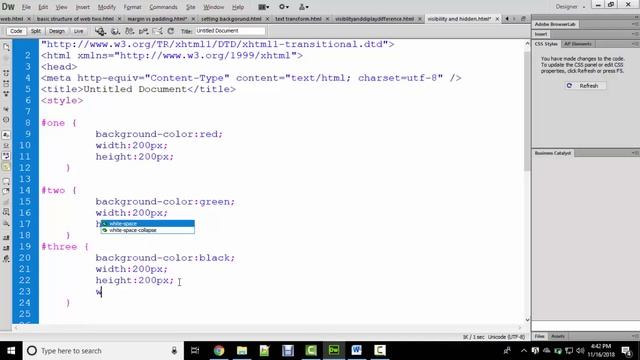640x360 pixels.
Task: Click the Indent Code icon
Action: pyautogui.click(x=6, y=238)
